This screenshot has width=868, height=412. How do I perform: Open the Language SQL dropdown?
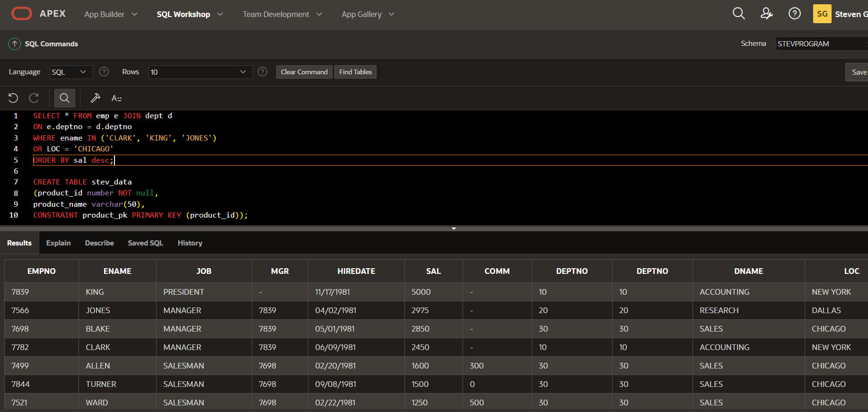[x=71, y=72]
